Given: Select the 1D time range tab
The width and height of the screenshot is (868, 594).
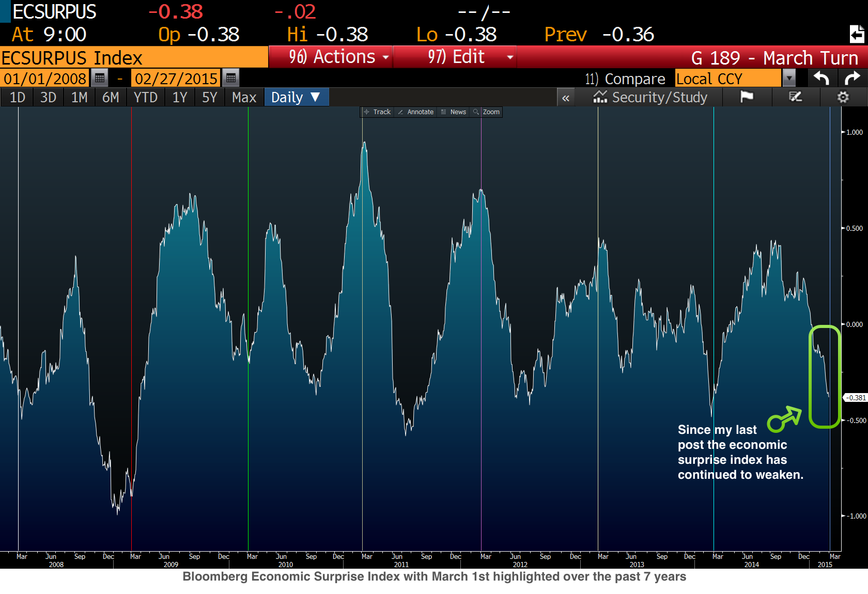Looking at the screenshot, I should tap(18, 97).
